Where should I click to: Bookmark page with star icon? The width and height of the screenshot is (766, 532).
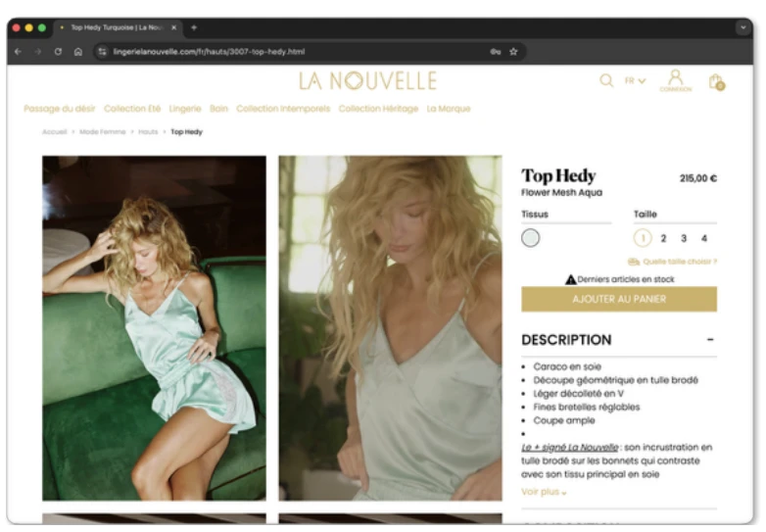(513, 51)
